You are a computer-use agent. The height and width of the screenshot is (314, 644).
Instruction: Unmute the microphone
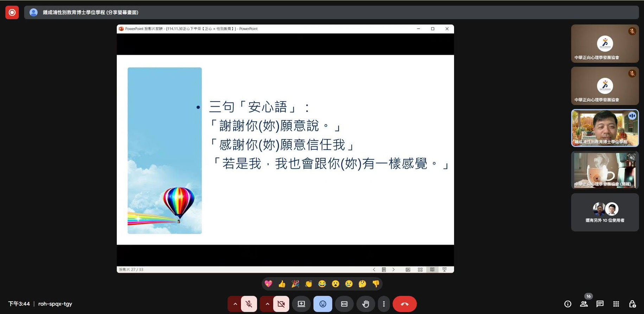(x=249, y=304)
